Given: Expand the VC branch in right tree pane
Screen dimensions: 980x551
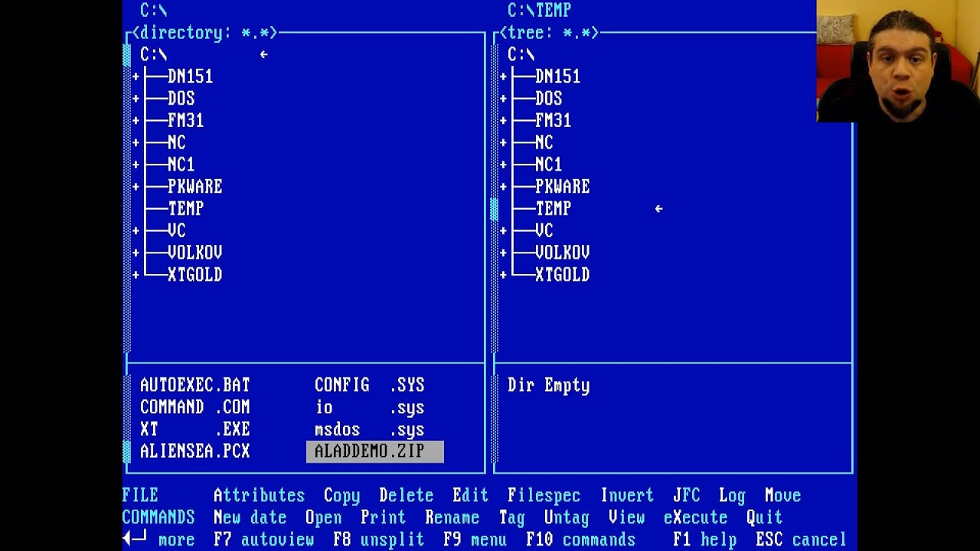Looking at the screenshot, I should (503, 230).
